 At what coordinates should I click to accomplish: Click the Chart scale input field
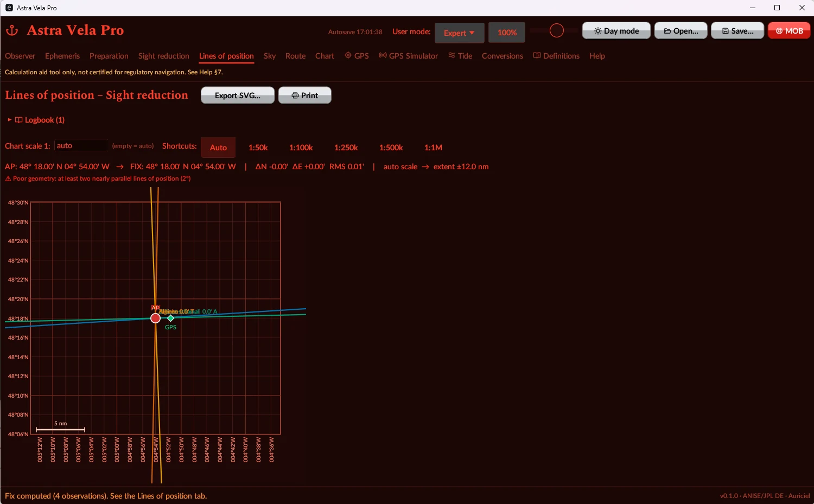(x=81, y=146)
